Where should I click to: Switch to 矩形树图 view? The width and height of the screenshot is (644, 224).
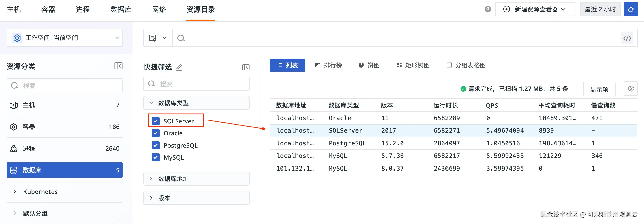(413, 65)
